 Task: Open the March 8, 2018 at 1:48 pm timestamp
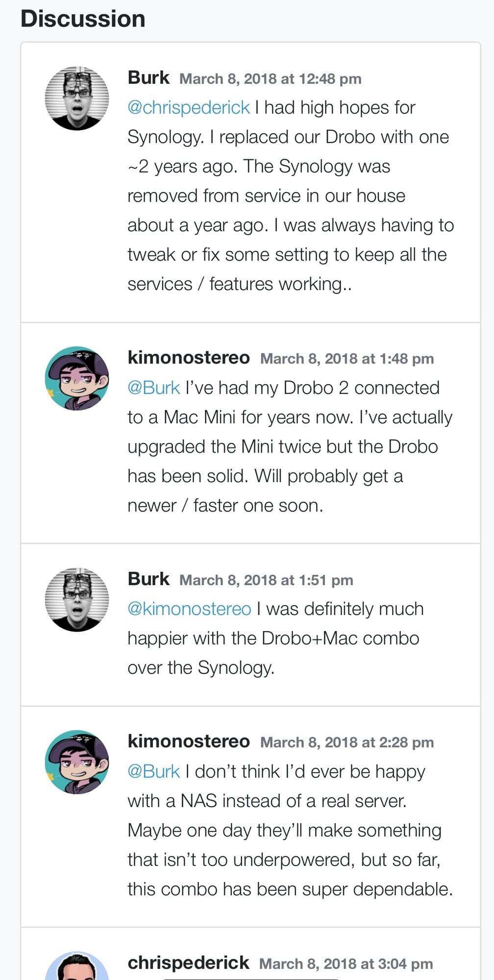click(346, 359)
